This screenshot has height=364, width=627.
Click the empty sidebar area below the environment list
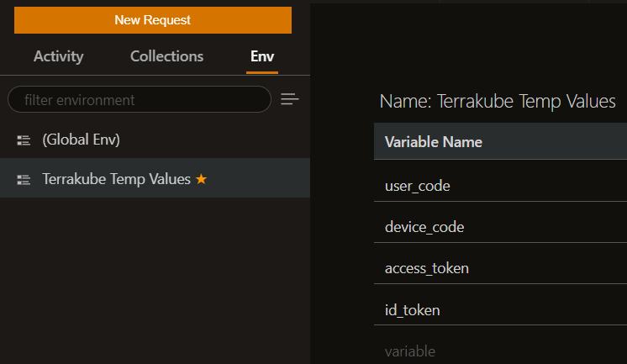tap(155, 277)
